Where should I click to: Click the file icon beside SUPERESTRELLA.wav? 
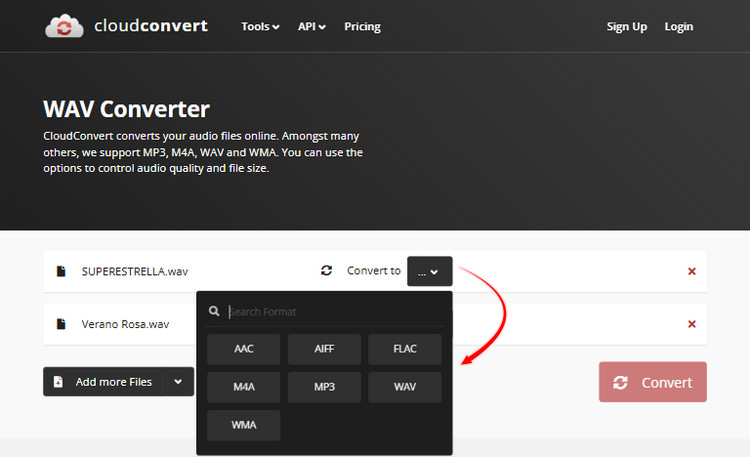point(61,271)
